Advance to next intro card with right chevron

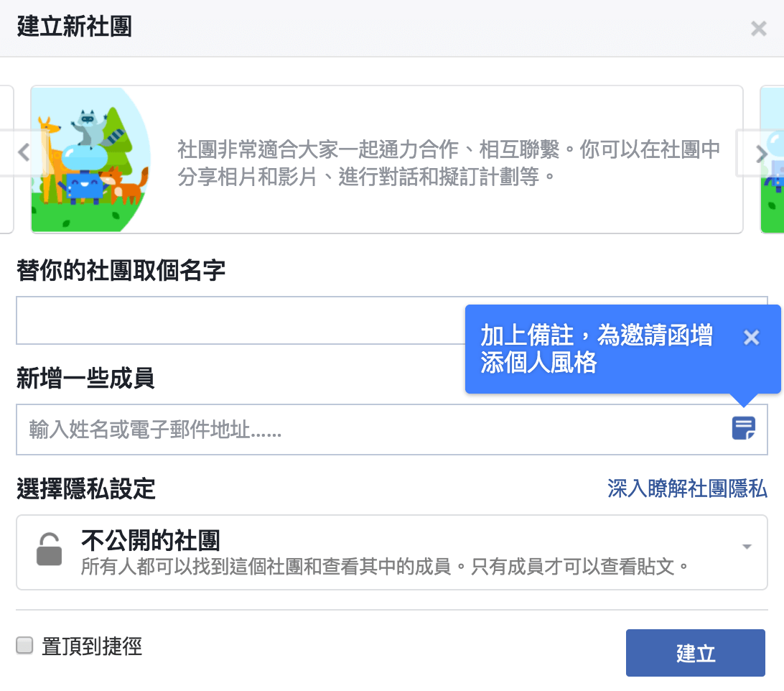coord(762,154)
